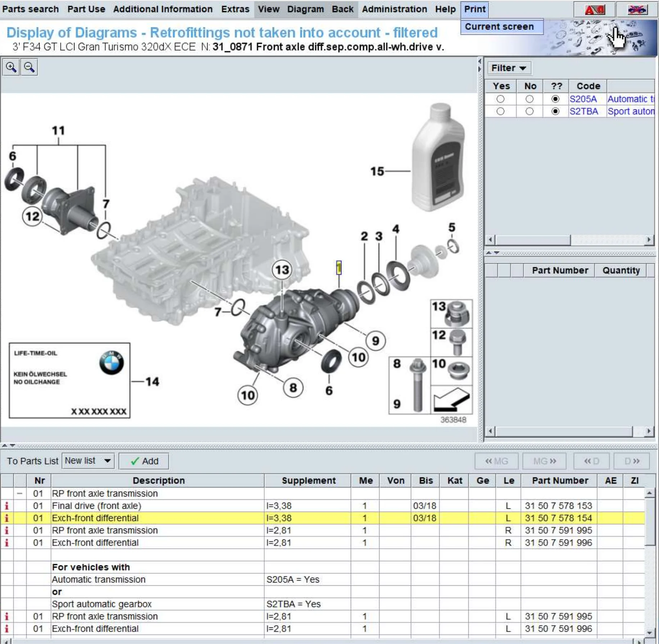Select Yes radio for code S205A

pos(500,99)
